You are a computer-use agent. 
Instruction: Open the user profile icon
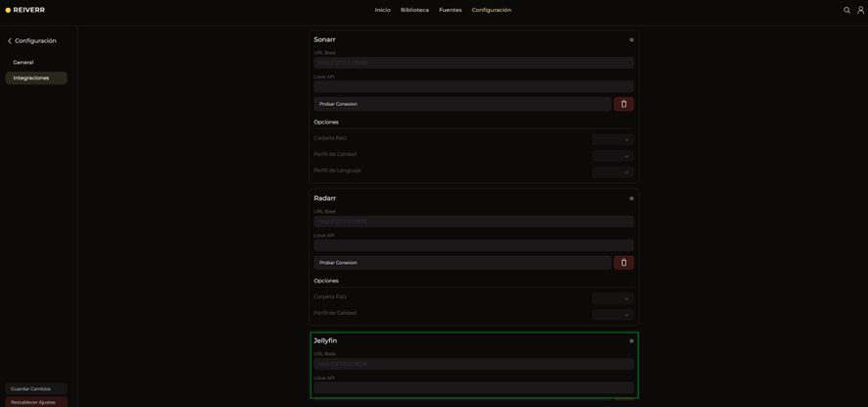(x=860, y=10)
